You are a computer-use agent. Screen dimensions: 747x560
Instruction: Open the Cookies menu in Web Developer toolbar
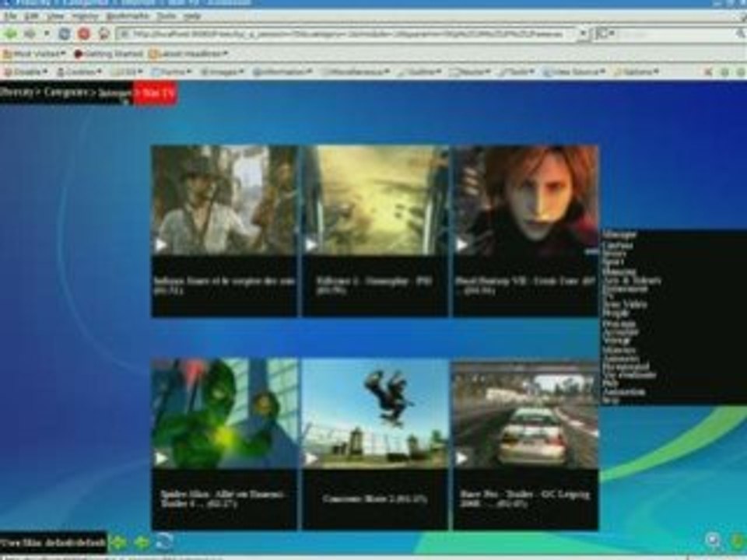coord(79,72)
